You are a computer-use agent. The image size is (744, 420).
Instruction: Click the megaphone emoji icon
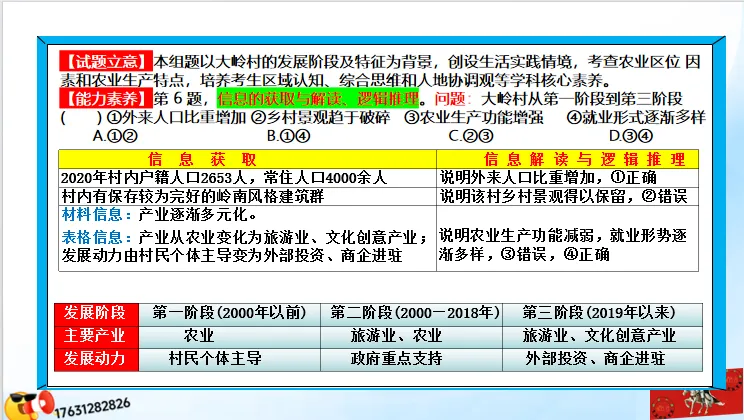point(30,405)
